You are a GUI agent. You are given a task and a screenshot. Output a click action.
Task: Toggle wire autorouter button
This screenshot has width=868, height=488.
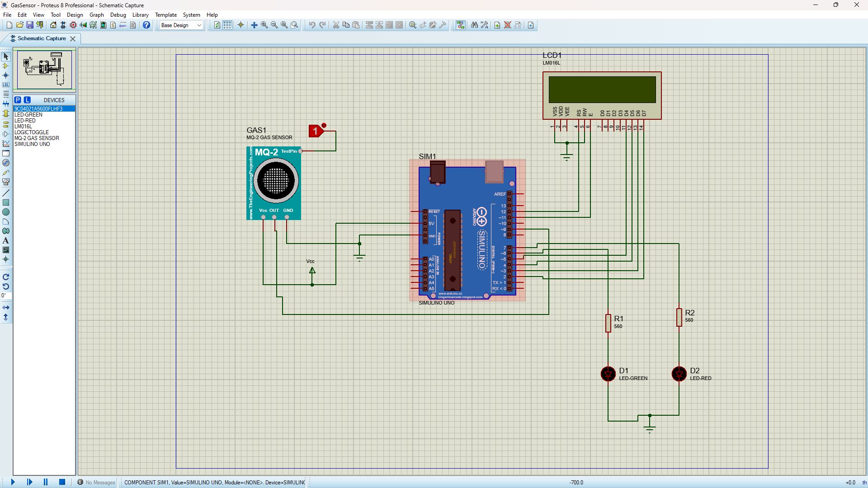coord(460,25)
